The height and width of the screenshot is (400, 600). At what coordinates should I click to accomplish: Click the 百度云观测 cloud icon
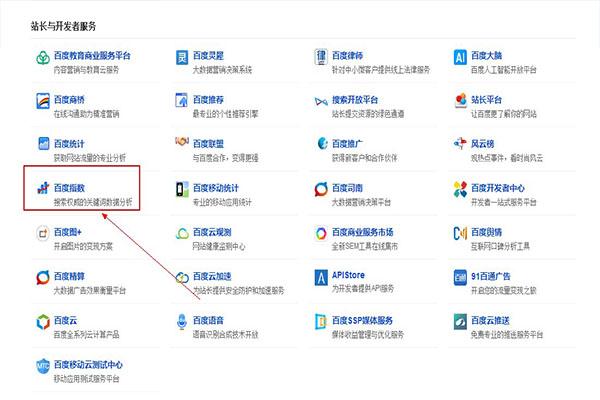(182, 233)
